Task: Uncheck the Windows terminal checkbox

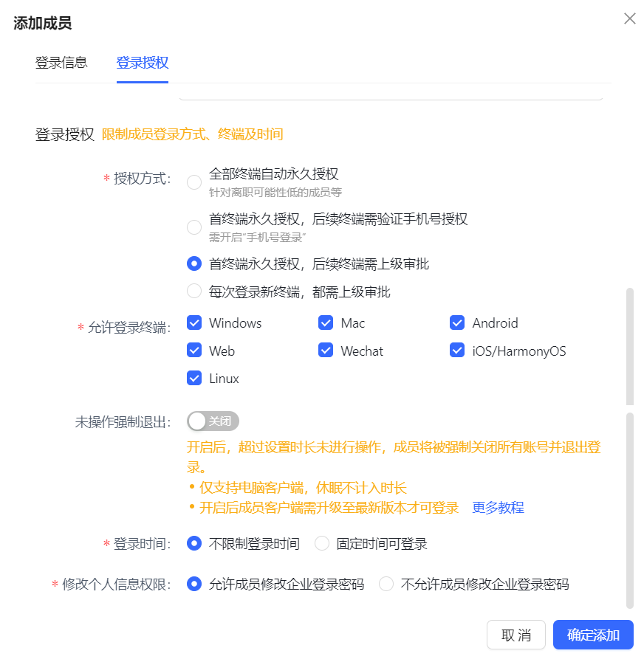Action: [x=194, y=323]
